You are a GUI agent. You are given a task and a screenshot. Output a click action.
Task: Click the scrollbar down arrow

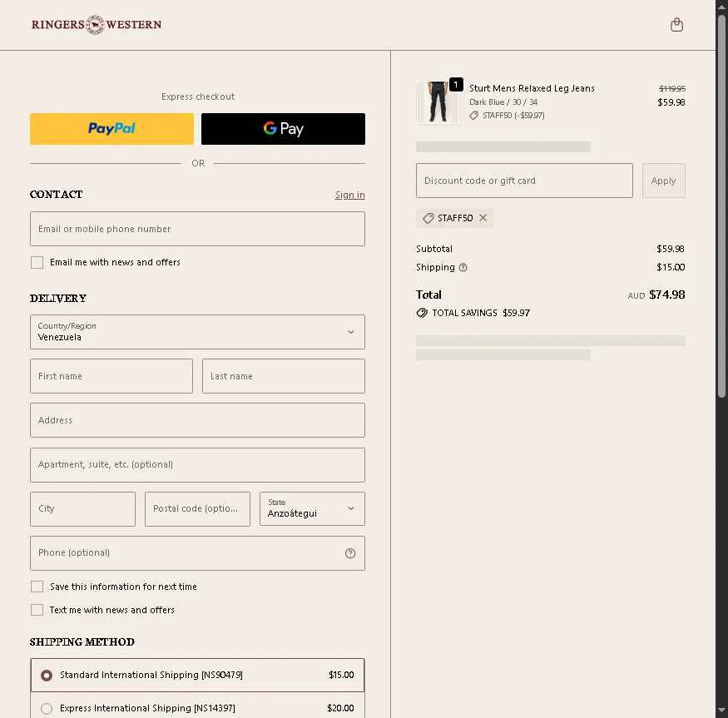pyautogui.click(x=721, y=711)
